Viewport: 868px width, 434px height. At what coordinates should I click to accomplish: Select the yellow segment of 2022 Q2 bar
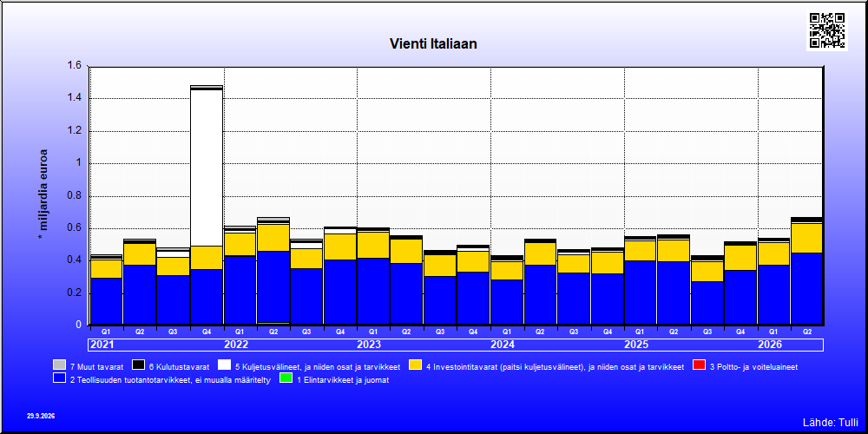(273, 238)
